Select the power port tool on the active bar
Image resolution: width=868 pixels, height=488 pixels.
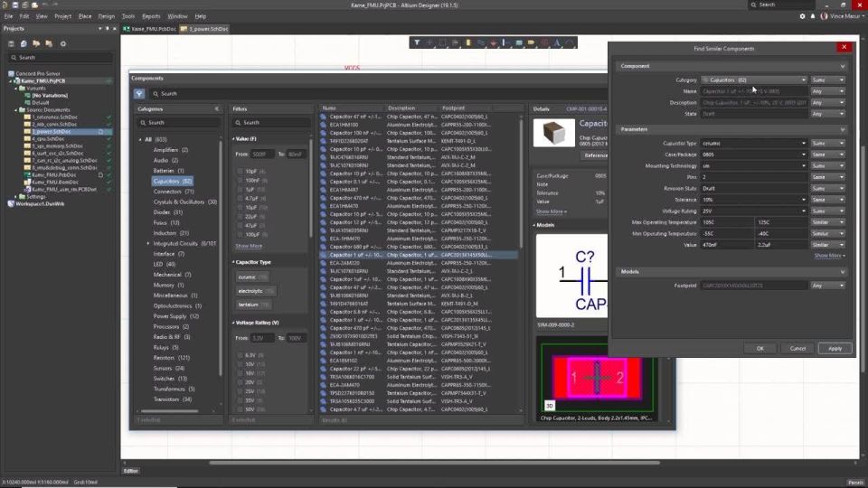coord(494,42)
